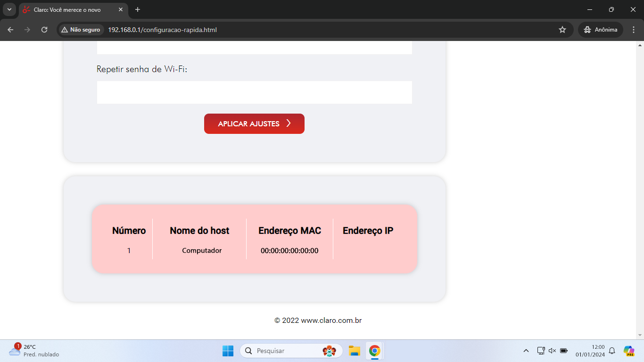Click the battery tray icon
The height and width of the screenshot is (362, 644).
pyautogui.click(x=564, y=351)
